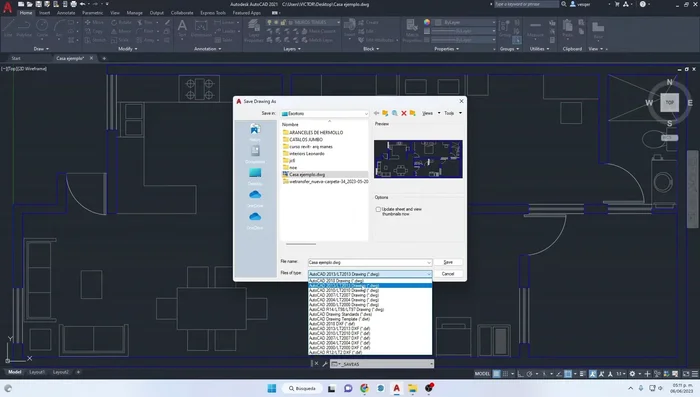This screenshot has width=700, height=397.
Task: Toggle MODEL space button in status bar
Action: click(x=482, y=374)
